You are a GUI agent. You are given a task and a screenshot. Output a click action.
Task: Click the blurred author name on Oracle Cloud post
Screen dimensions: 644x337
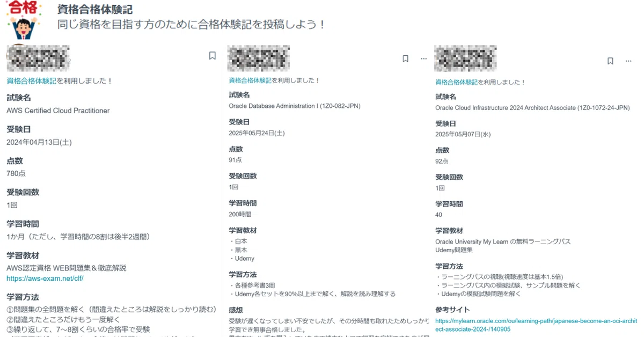coord(465,58)
